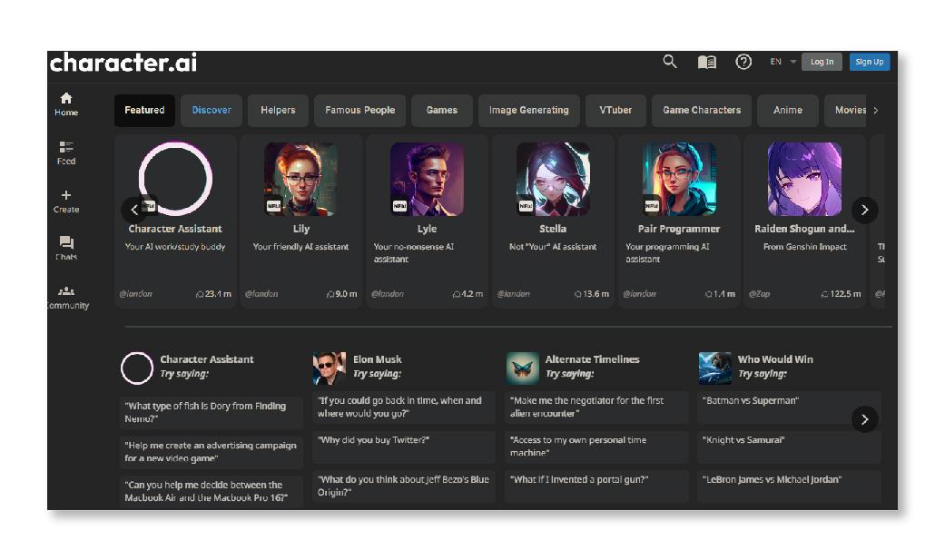Image resolution: width=945 pixels, height=560 pixels.
Task: Click the Create plus icon
Action: click(66, 201)
